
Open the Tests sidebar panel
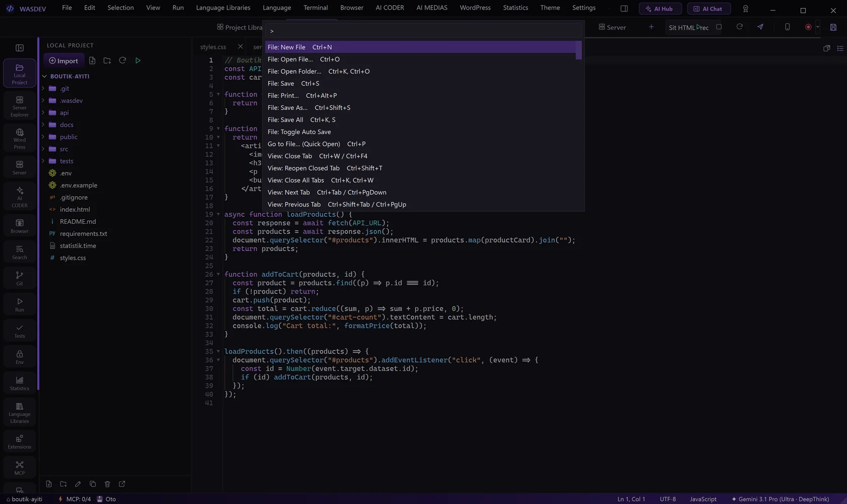pyautogui.click(x=20, y=331)
